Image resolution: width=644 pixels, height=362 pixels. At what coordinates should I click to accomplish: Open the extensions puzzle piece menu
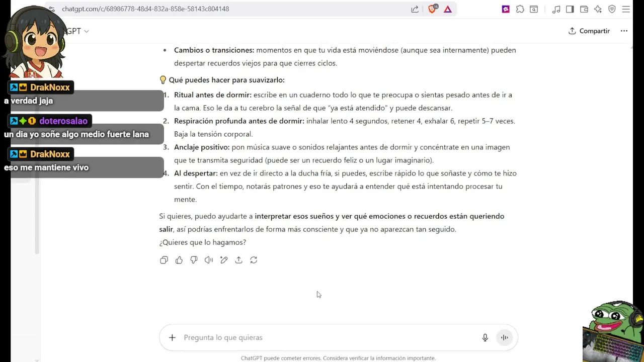(520, 9)
